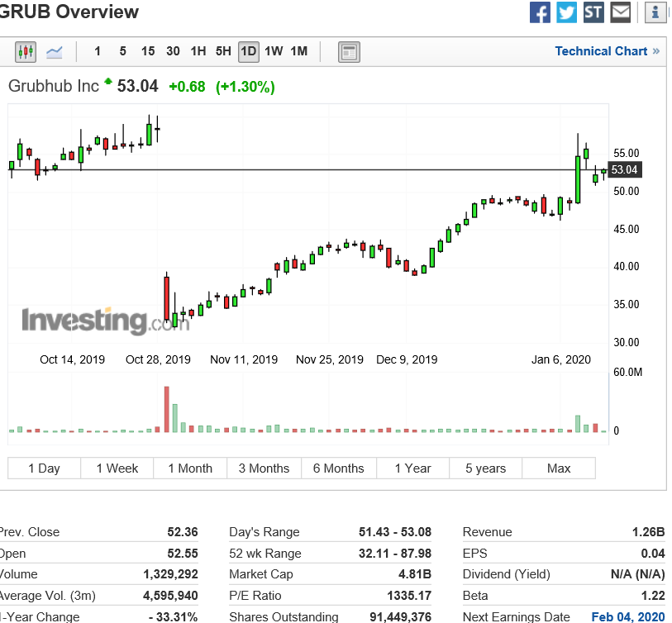
Task: Select the Volume value 1,329,292
Action: coord(170,574)
